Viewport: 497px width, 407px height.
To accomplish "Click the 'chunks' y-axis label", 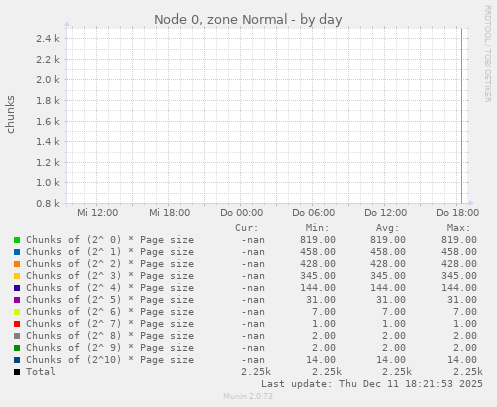I will [x=10, y=115].
